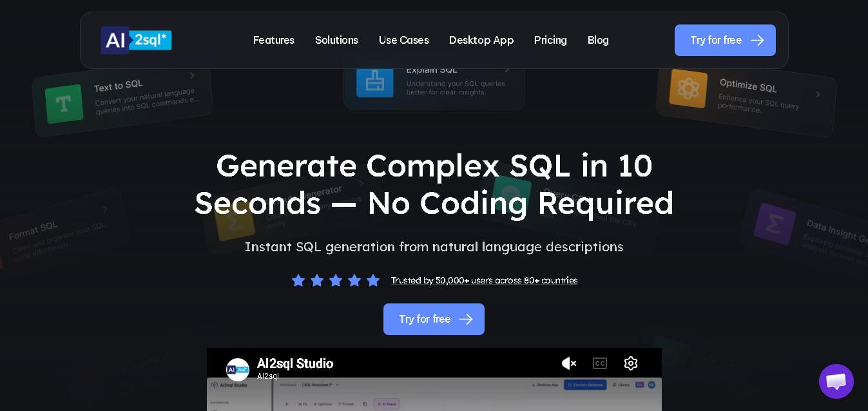Screen dimensions: 868x411
Task: Go to Desktop App in the navbar
Action: (481, 40)
